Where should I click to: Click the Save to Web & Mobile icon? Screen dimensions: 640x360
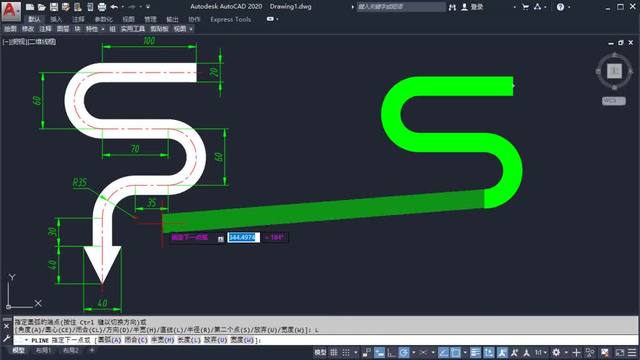(x=90, y=7)
